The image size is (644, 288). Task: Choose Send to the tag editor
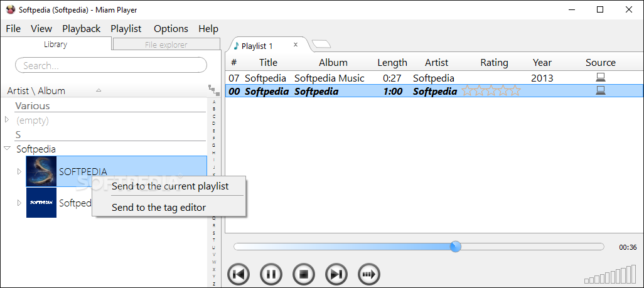pos(159,208)
